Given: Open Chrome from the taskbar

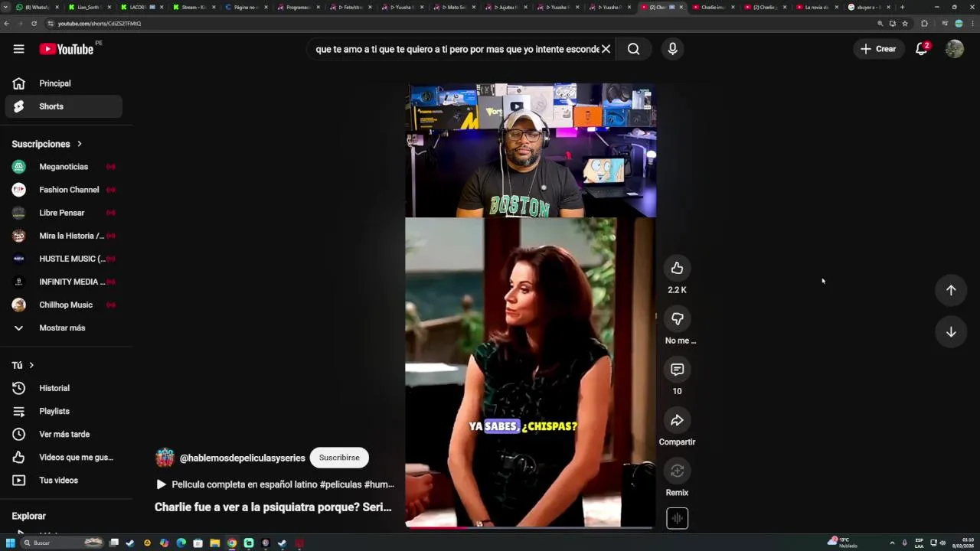Looking at the screenshot, I should coord(232,543).
